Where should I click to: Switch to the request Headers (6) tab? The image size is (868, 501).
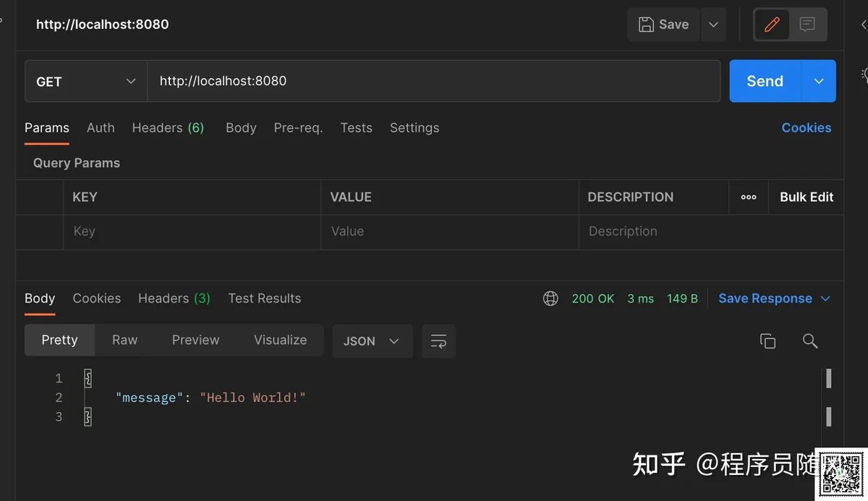coord(168,127)
